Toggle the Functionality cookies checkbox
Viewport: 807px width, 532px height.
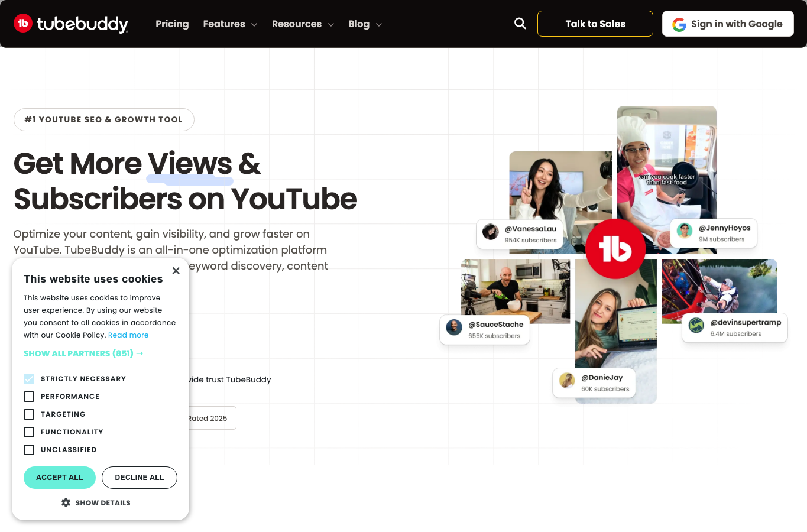click(x=29, y=432)
